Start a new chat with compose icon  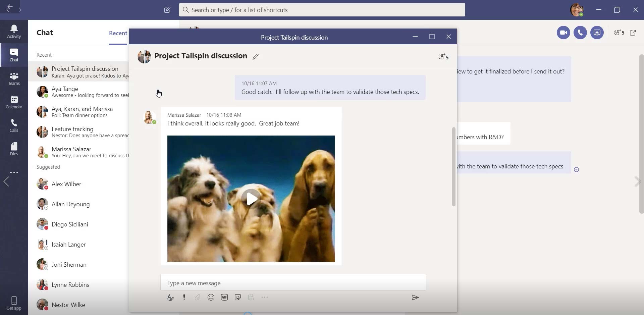coord(167,10)
